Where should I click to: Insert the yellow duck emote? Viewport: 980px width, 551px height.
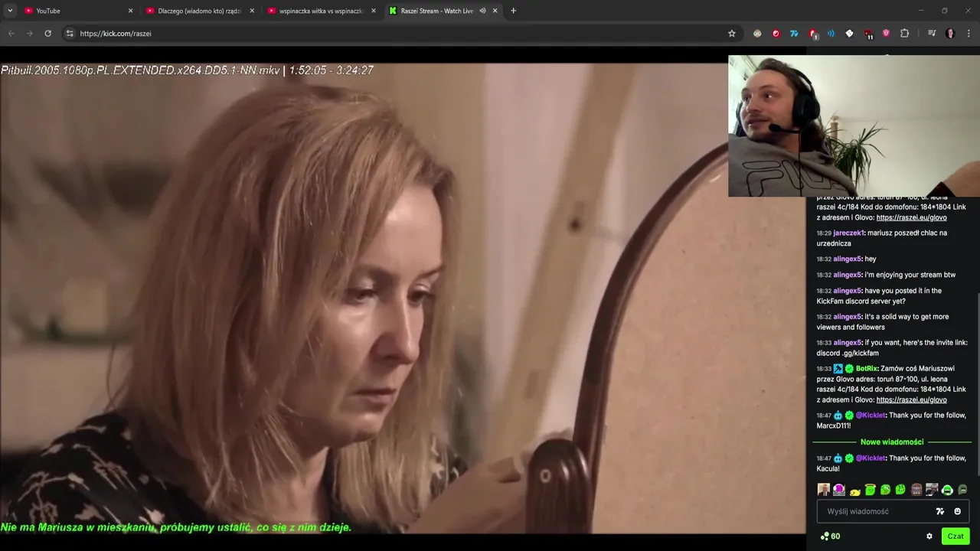pos(855,491)
